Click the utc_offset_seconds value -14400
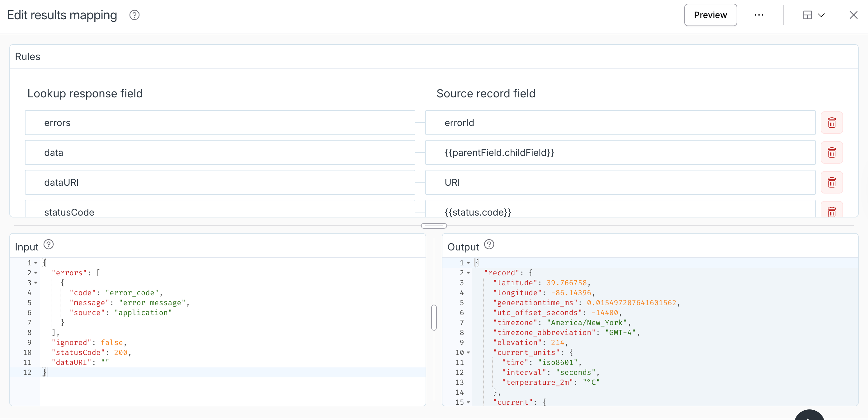This screenshot has width=868, height=420. [605, 313]
